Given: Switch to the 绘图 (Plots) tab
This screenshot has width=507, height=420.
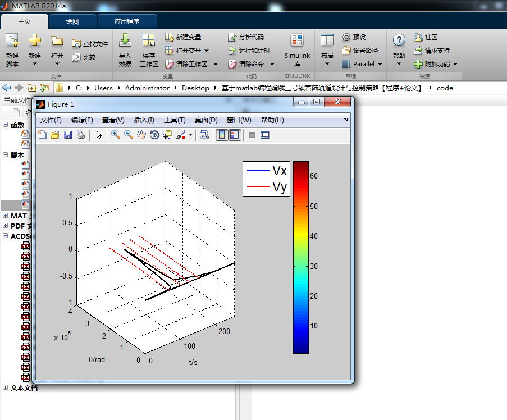Looking at the screenshot, I should (72, 21).
